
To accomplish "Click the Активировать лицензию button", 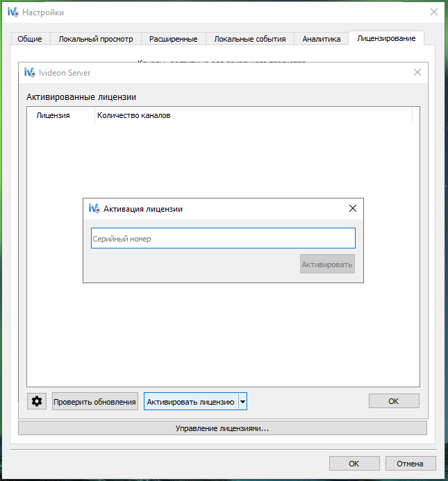I will (x=191, y=401).
